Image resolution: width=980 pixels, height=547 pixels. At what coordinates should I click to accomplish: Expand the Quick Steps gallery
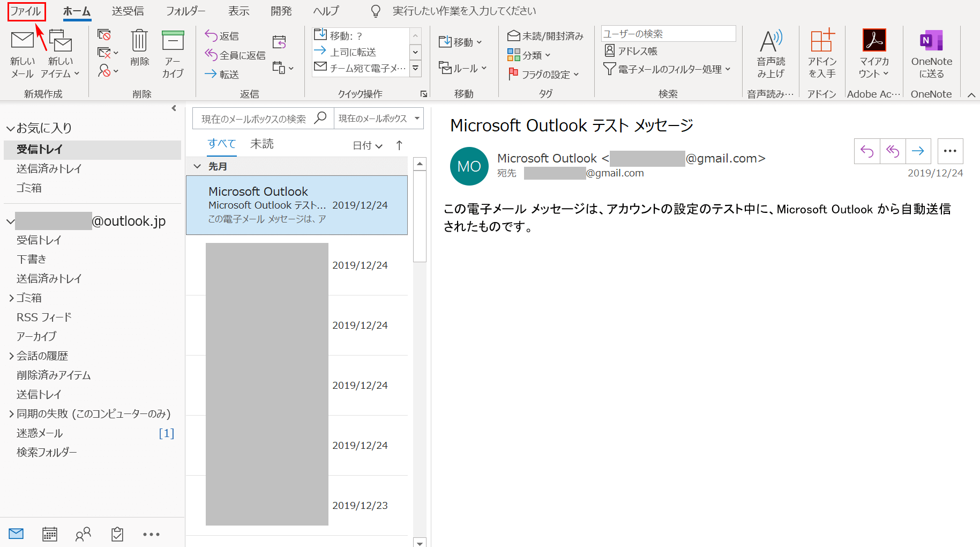tap(415, 68)
